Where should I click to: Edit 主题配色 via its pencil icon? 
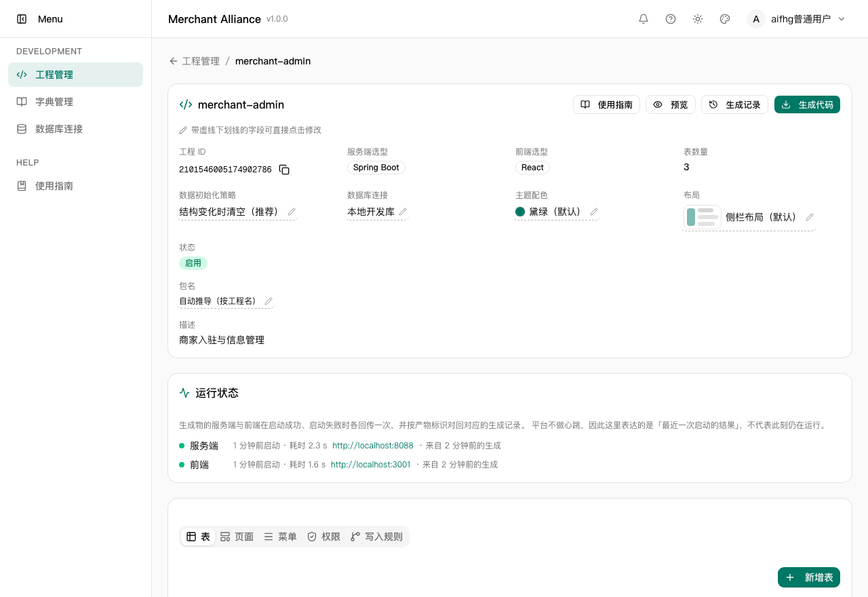594,212
